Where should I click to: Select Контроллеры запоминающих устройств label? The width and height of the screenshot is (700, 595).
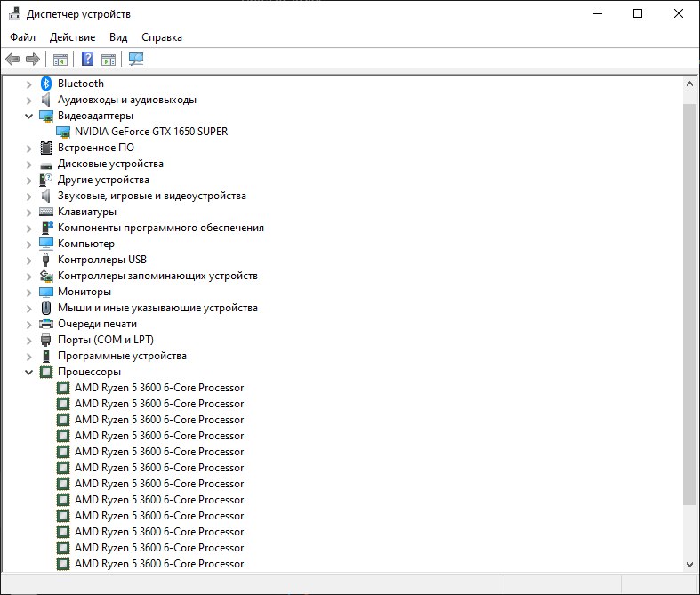point(157,276)
